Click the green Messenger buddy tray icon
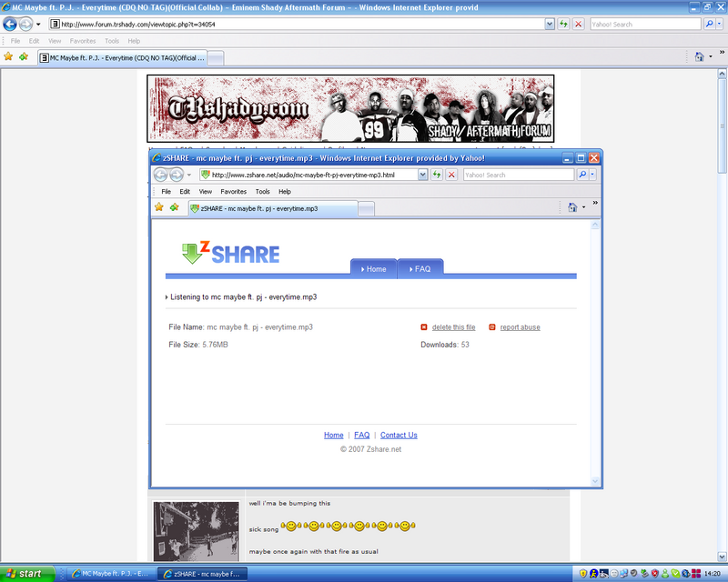728x582 pixels. click(665, 574)
